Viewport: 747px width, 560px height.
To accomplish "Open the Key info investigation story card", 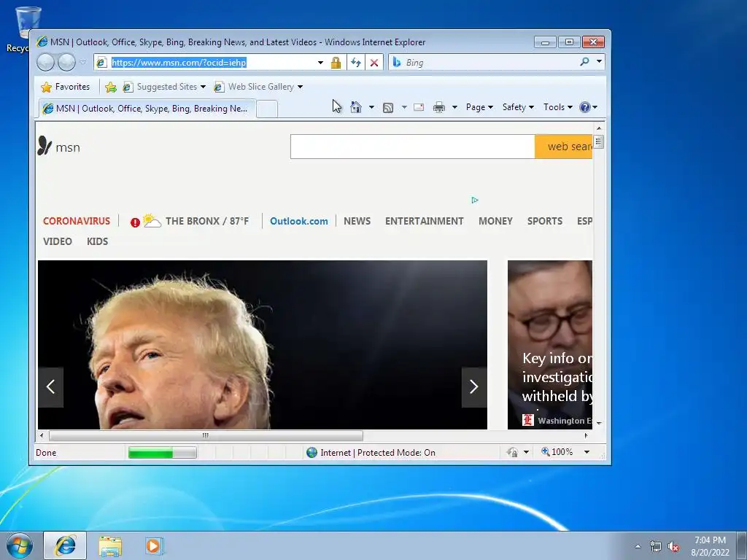I will [550, 345].
